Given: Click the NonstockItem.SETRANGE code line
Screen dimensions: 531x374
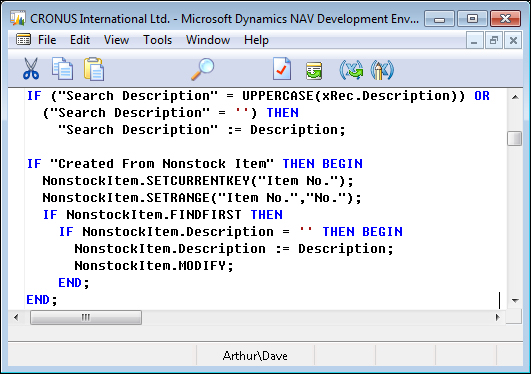Looking at the screenshot, I should [x=202, y=198].
